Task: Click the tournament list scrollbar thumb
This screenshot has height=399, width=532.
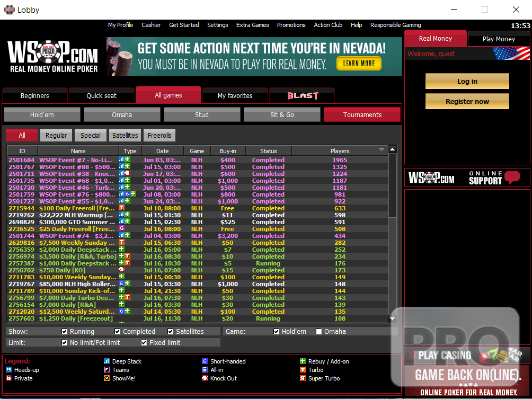Action: (x=393, y=185)
